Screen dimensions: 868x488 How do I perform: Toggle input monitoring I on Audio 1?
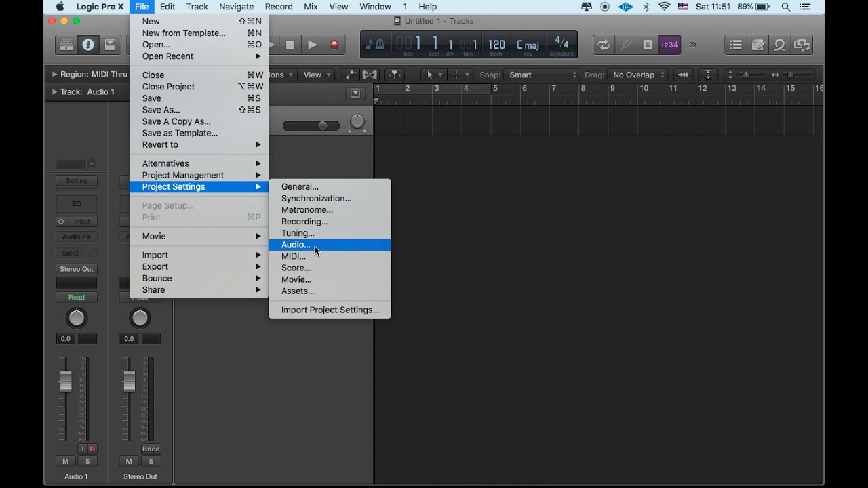[x=83, y=449]
